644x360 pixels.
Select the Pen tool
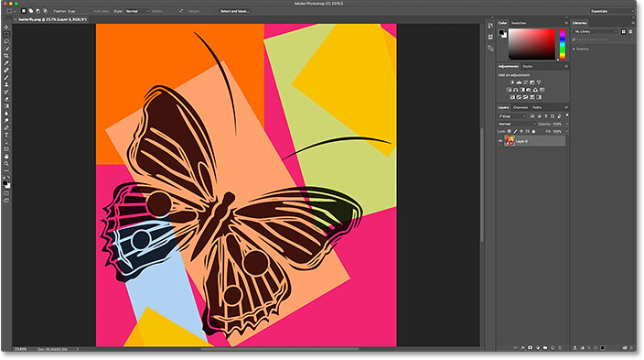pyautogui.click(x=6, y=128)
